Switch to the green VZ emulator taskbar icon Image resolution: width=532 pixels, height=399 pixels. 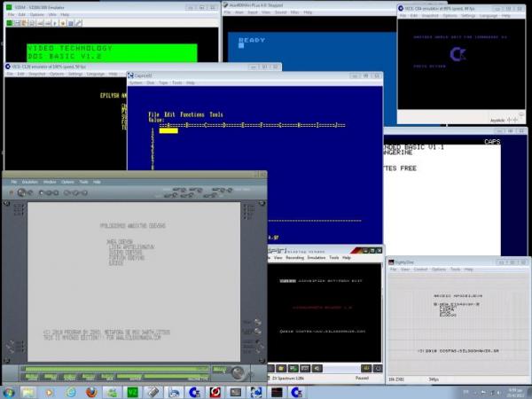coord(132,391)
